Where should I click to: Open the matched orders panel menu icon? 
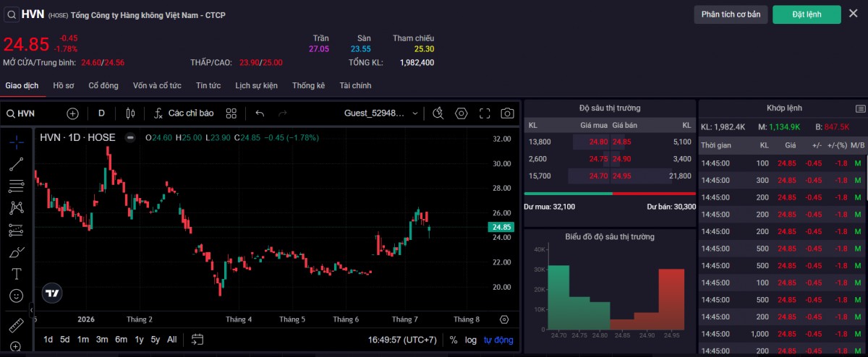point(860,108)
